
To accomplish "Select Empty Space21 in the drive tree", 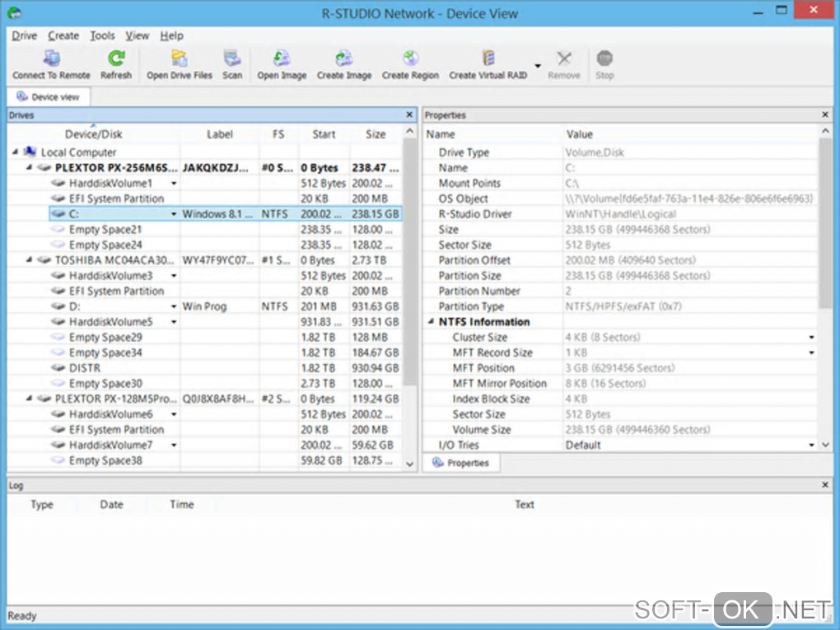I will click(105, 229).
